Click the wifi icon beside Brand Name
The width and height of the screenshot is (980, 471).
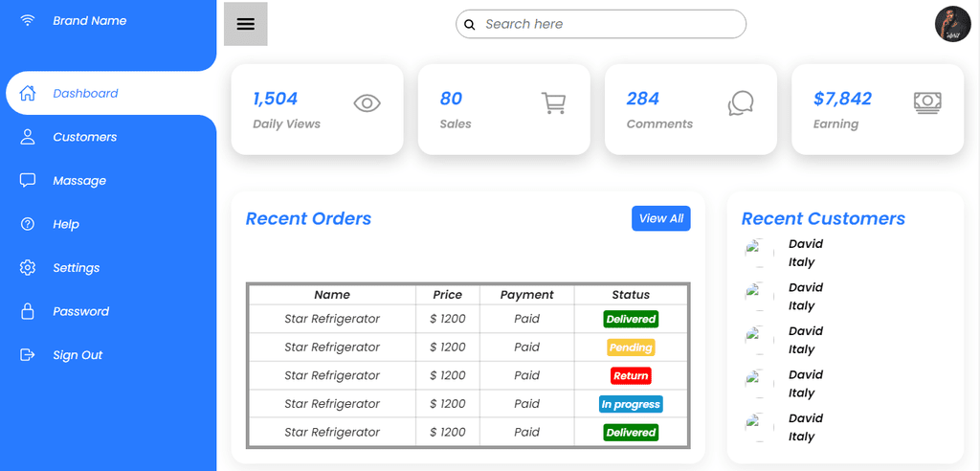(28, 21)
